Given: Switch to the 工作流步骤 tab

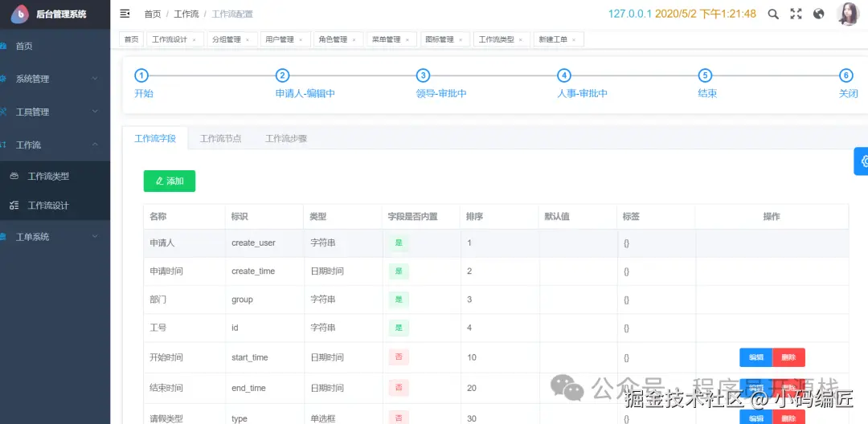Looking at the screenshot, I should [285, 138].
